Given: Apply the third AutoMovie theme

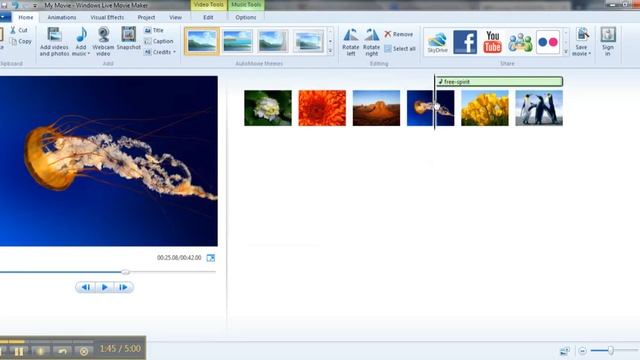Looking at the screenshot, I should 273,41.
